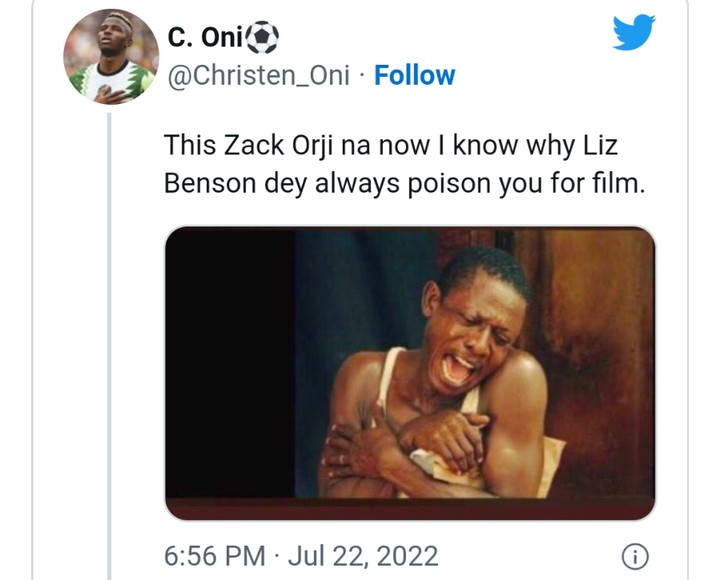Click the soccer ball emoji after C. Oni
Screen dimensions: 720x580
tap(262, 38)
